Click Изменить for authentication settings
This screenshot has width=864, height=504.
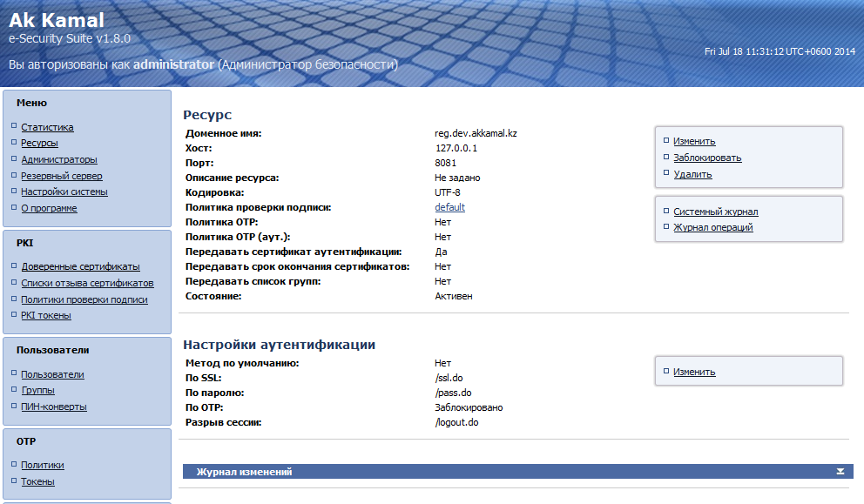[x=694, y=373]
